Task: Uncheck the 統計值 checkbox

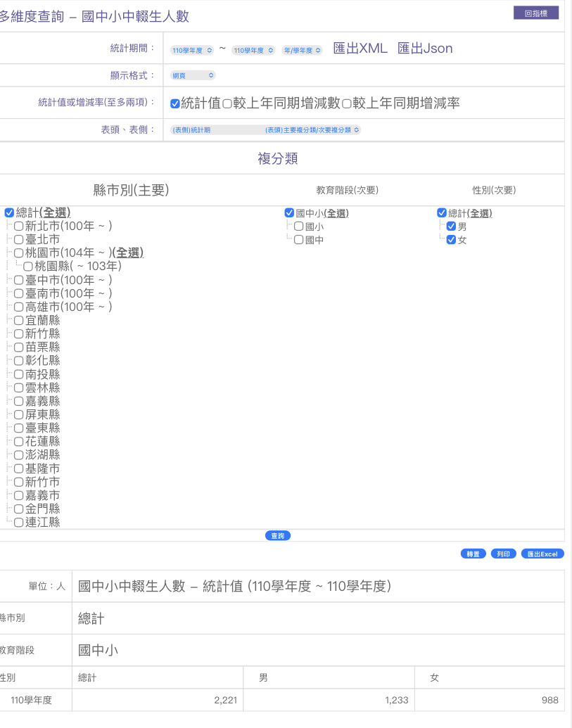Action: [175, 104]
